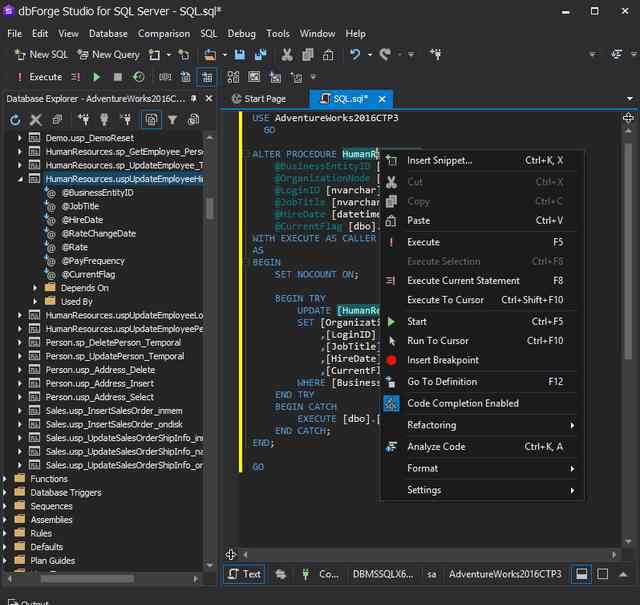The height and width of the screenshot is (605, 640).
Task: Click the Redo toolbar icon
Action: [385, 55]
